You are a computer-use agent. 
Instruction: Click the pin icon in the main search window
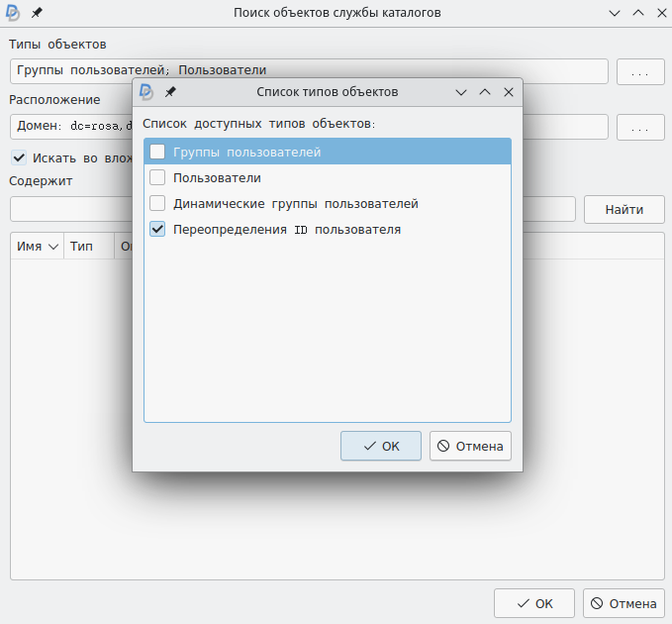38,13
